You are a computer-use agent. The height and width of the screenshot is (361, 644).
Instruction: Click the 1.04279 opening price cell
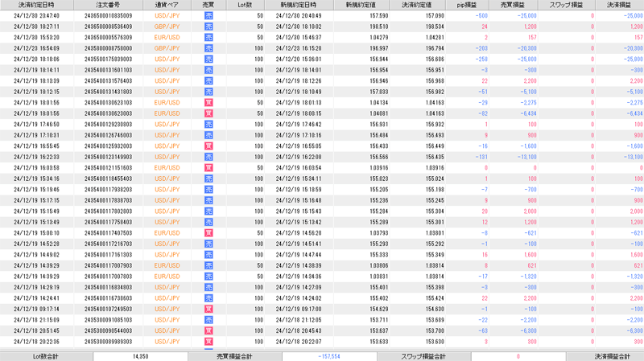(378, 37)
